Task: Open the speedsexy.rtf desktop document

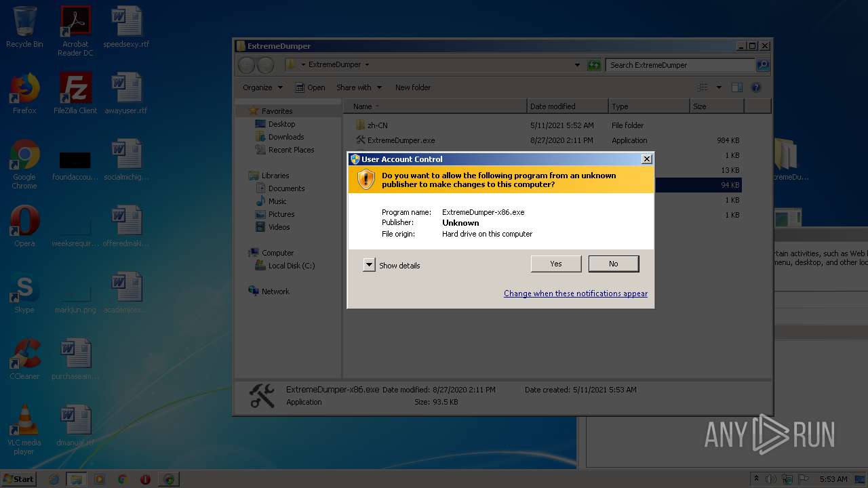Action: (126, 27)
